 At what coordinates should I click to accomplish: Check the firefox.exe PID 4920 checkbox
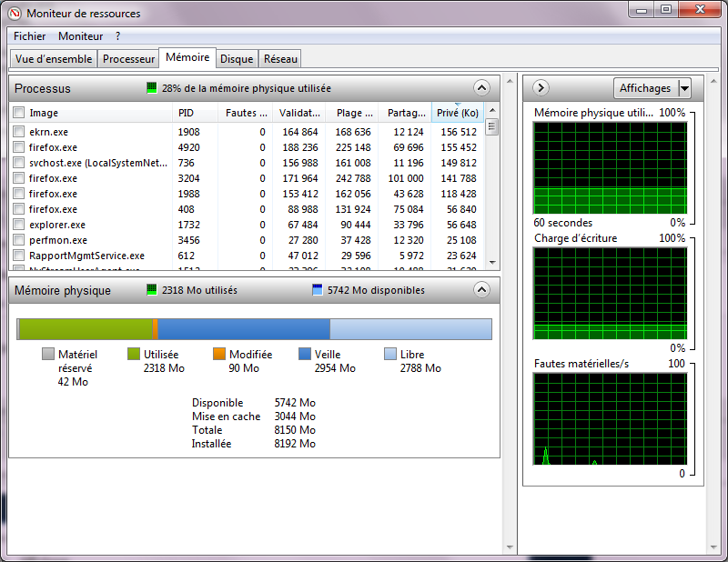pyautogui.click(x=18, y=147)
